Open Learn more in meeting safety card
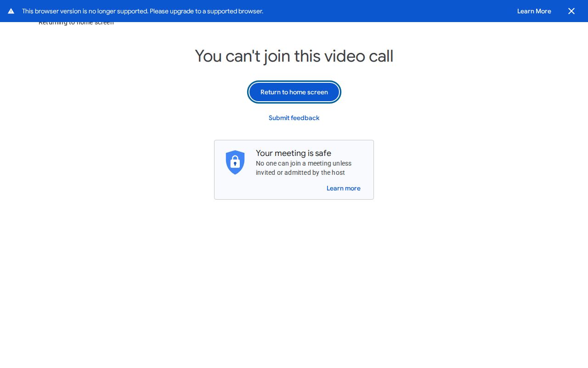The width and height of the screenshot is (588, 368). 344,188
